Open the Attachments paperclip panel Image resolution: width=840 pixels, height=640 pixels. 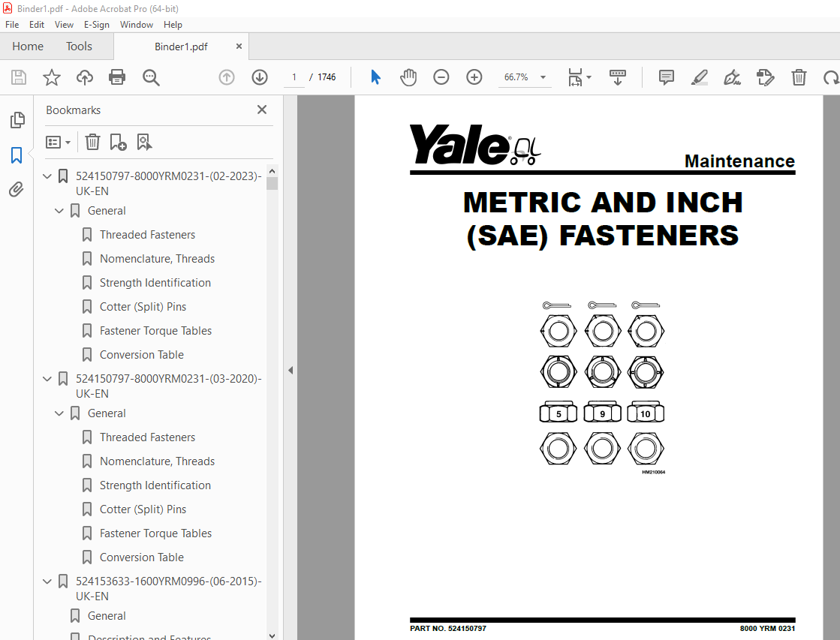17,189
